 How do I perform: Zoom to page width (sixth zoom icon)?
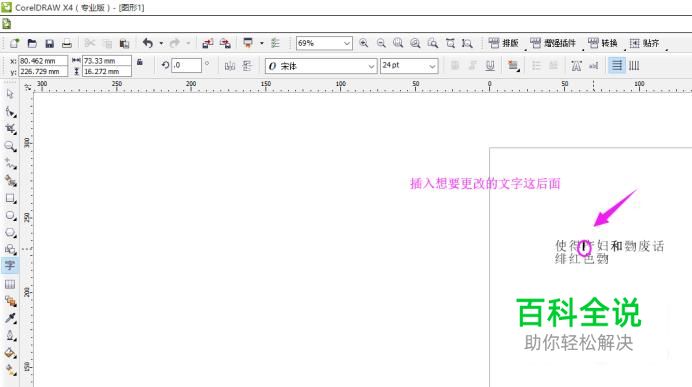[450, 43]
